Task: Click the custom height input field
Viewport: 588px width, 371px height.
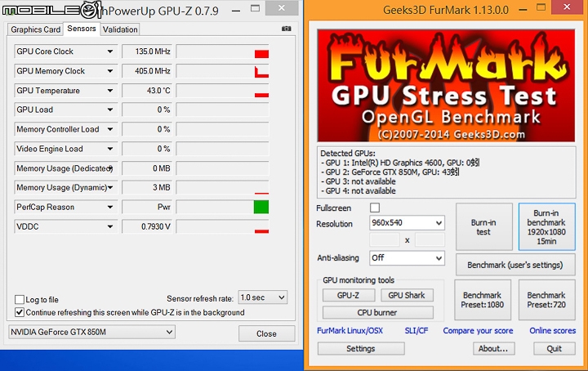Action: pos(430,240)
